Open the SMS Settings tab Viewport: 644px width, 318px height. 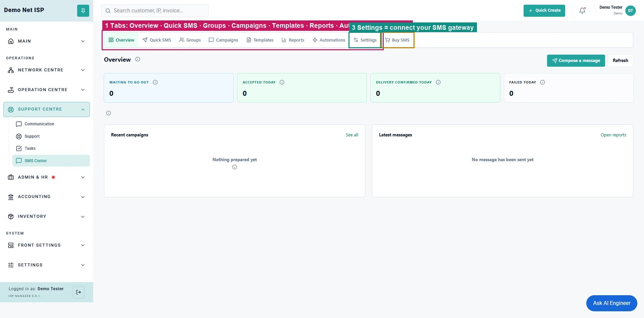365,40
